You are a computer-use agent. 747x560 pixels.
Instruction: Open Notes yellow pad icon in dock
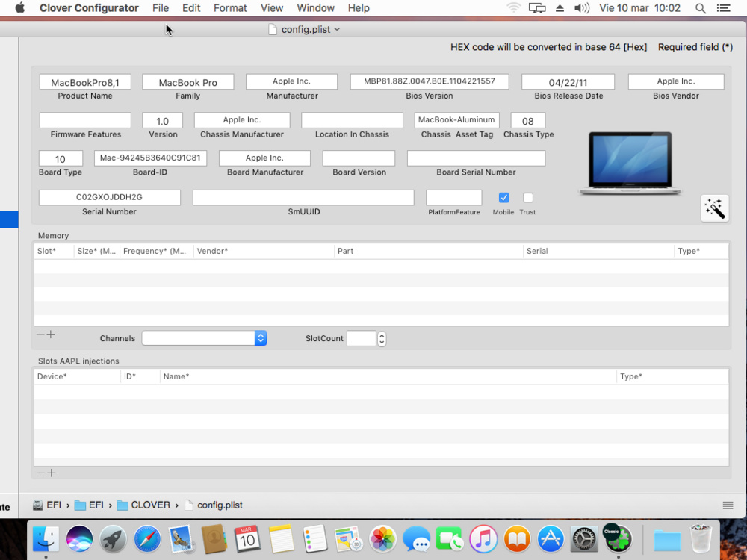(281, 539)
